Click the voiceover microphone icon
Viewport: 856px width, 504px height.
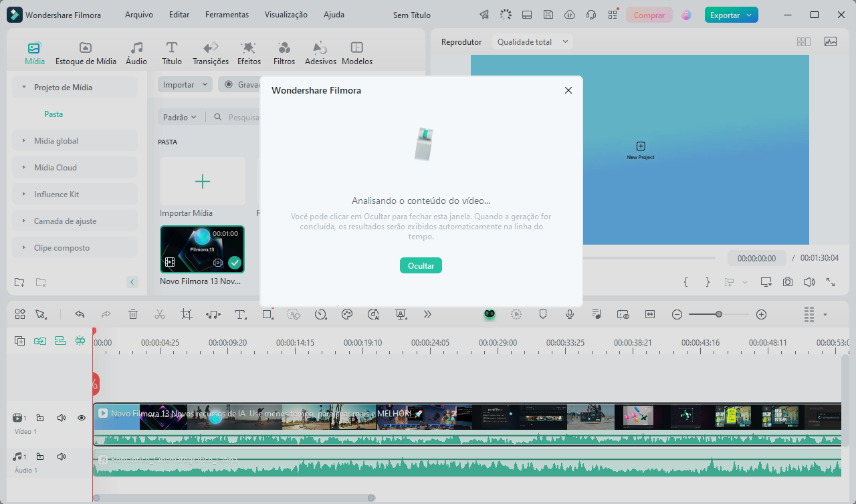click(x=570, y=314)
